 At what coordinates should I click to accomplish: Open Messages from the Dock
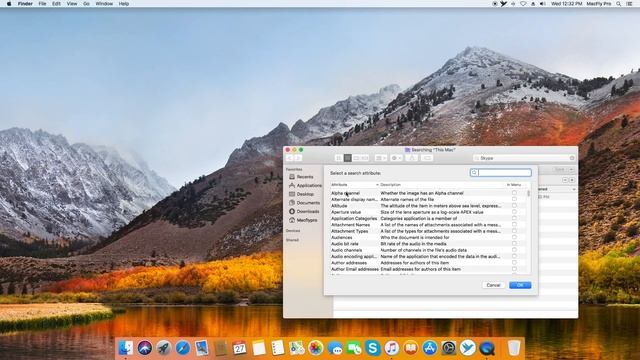click(x=335, y=348)
